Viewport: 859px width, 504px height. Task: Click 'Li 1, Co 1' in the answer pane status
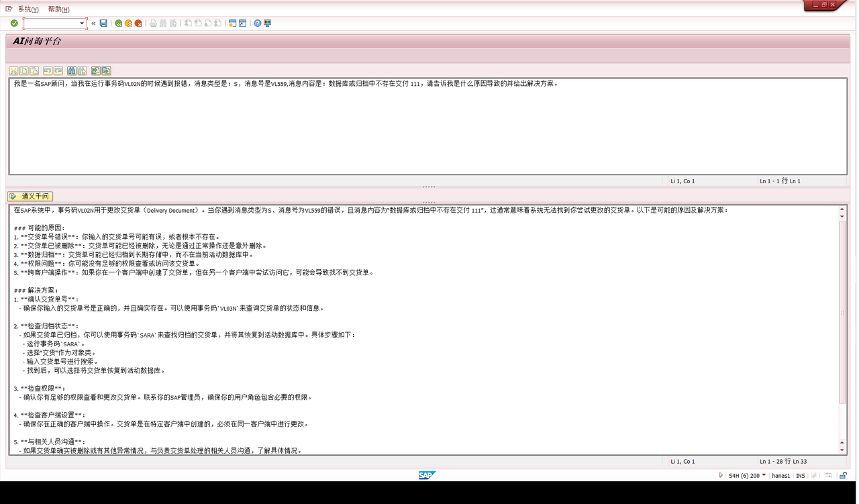(683, 461)
